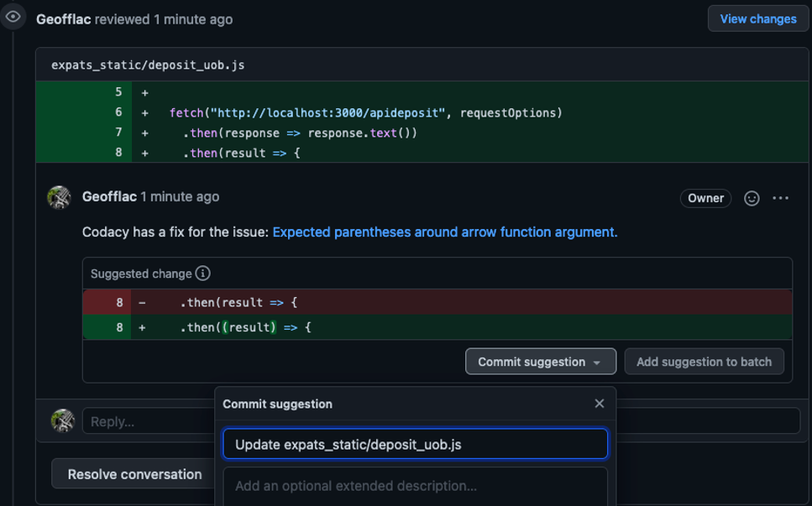Click the 'Commit suggestion' popup title
The height and width of the screenshot is (506, 812).
coord(277,404)
